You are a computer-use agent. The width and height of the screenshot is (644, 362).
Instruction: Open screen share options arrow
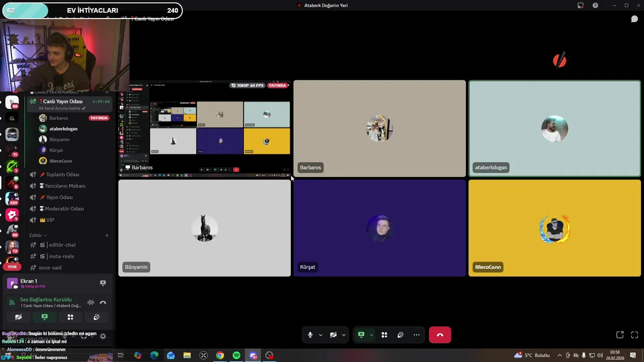[x=371, y=335]
